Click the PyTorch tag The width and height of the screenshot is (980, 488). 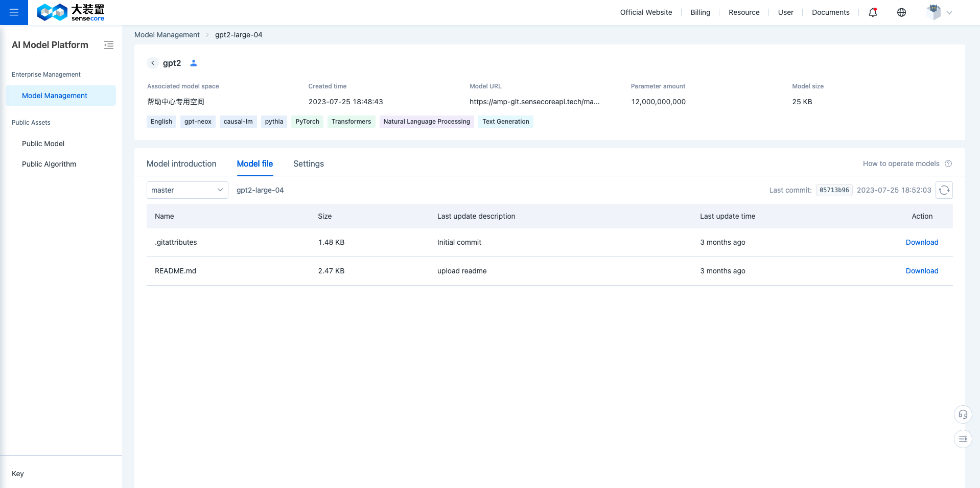click(307, 122)
